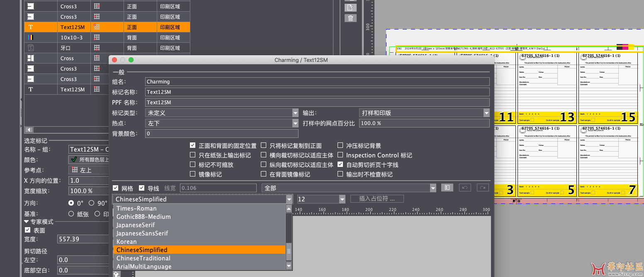Click the 标记名称 input field
The height and width of the screenshot is (277, 644).
coord(317,92)
